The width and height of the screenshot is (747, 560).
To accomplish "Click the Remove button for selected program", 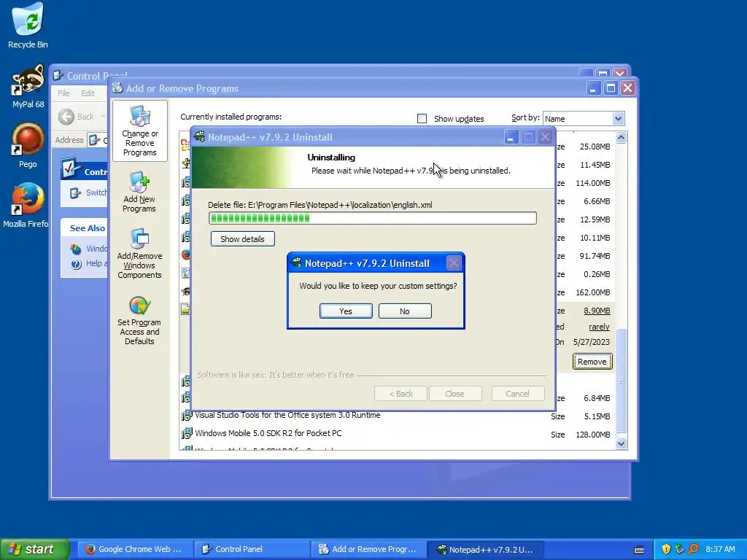I will point(592,362).
